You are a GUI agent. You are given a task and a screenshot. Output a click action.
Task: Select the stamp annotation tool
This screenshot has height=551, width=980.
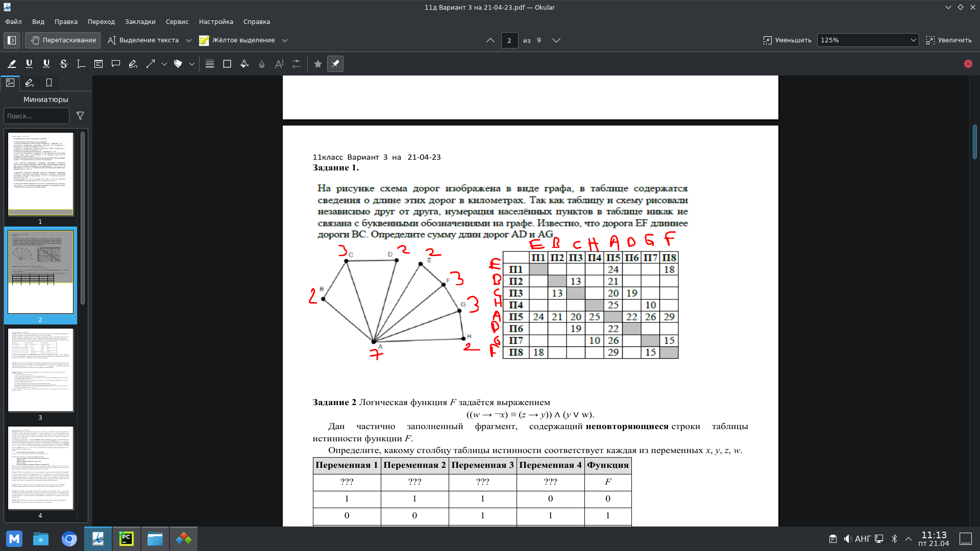point(178,64)
